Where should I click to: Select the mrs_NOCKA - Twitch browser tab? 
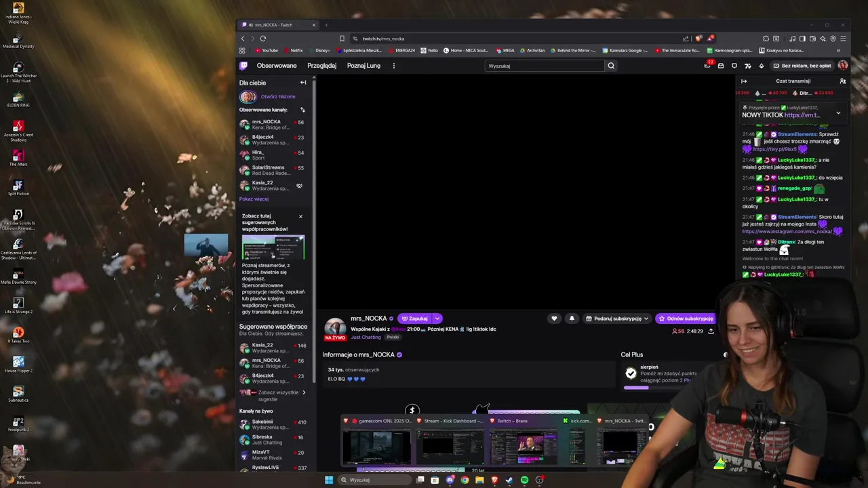279,25
